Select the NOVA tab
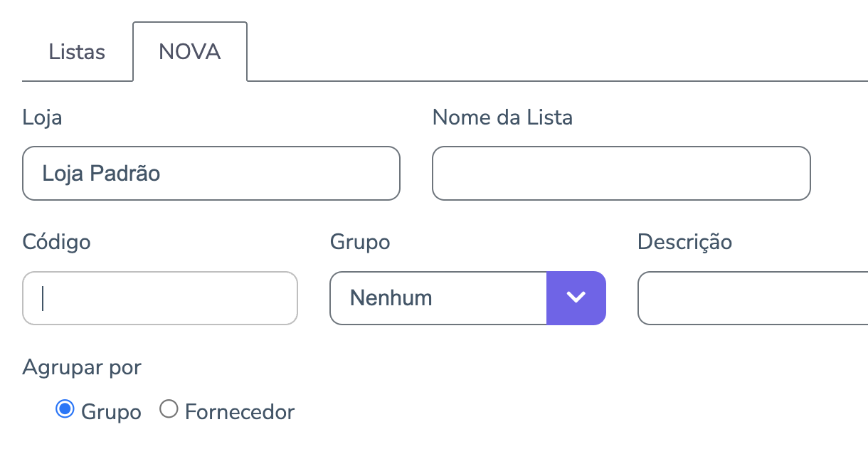The width and height of the screenshot is (868, 464). point(190,52)
